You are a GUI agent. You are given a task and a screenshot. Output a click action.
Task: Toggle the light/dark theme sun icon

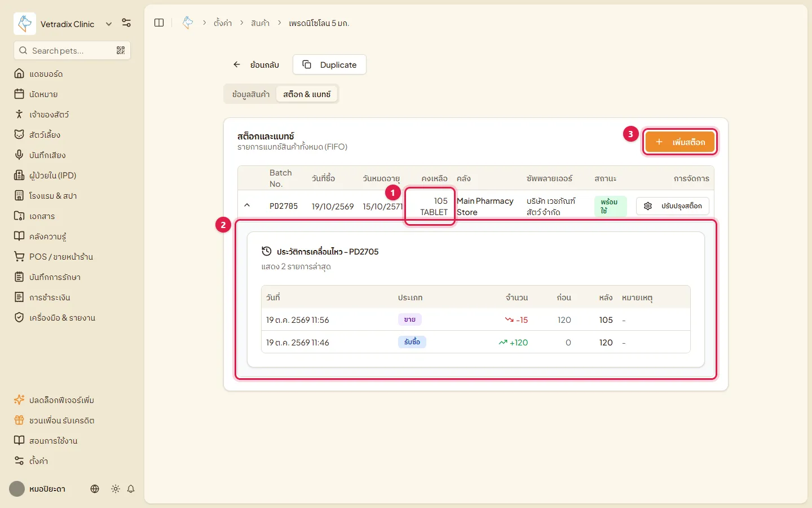click(116, 489)
